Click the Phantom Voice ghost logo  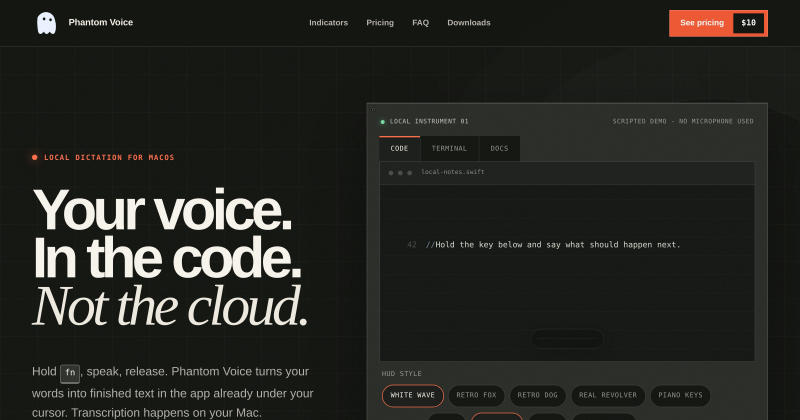46,23
